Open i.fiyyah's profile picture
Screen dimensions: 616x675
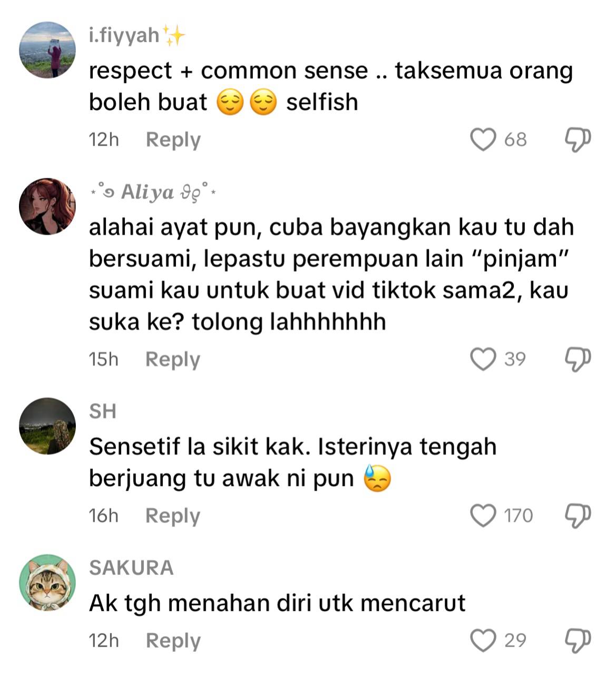click(47, 50)
